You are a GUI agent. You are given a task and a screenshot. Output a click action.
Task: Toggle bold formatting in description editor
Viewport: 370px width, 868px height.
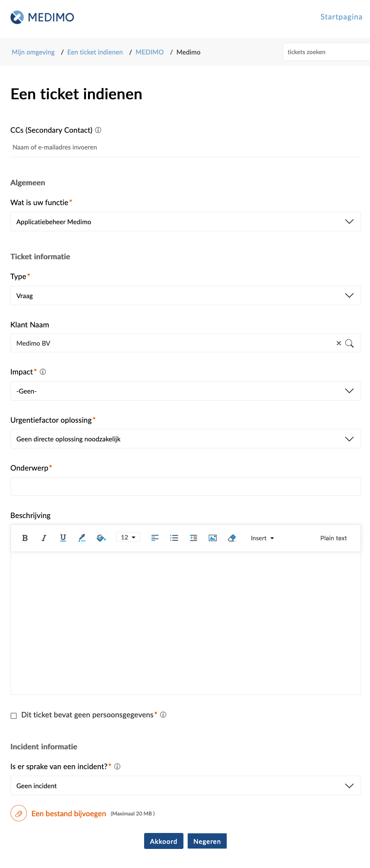[x=25, y=538]
